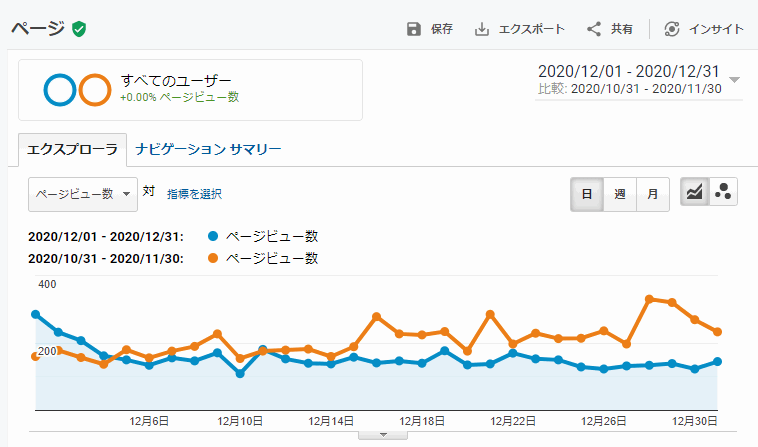Expand the chart collapse handle below graph
The width and height of the screenshot is (758, 447).
(383, 435)
